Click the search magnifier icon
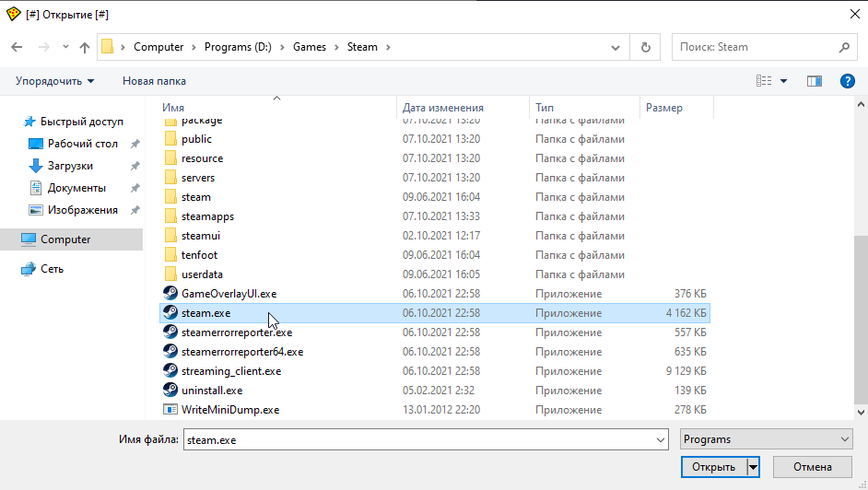Screen dimensions: 868x490 (x=844, y=47)
